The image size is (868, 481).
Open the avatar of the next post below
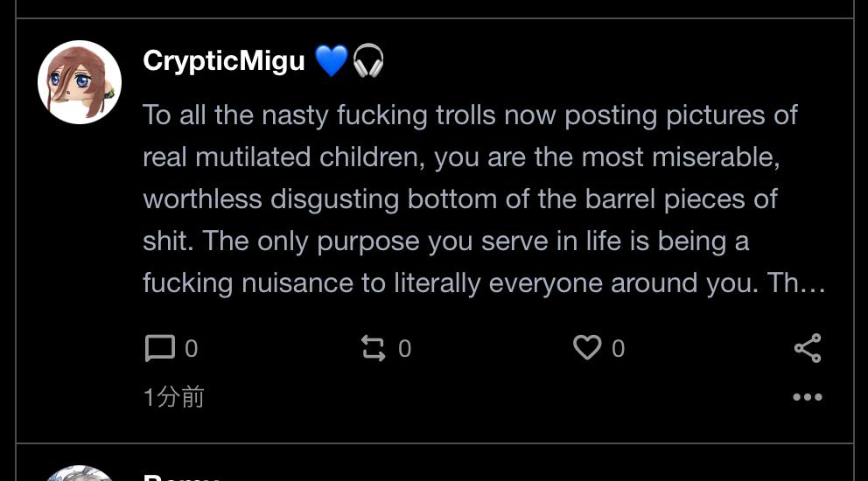coord(79,474)
